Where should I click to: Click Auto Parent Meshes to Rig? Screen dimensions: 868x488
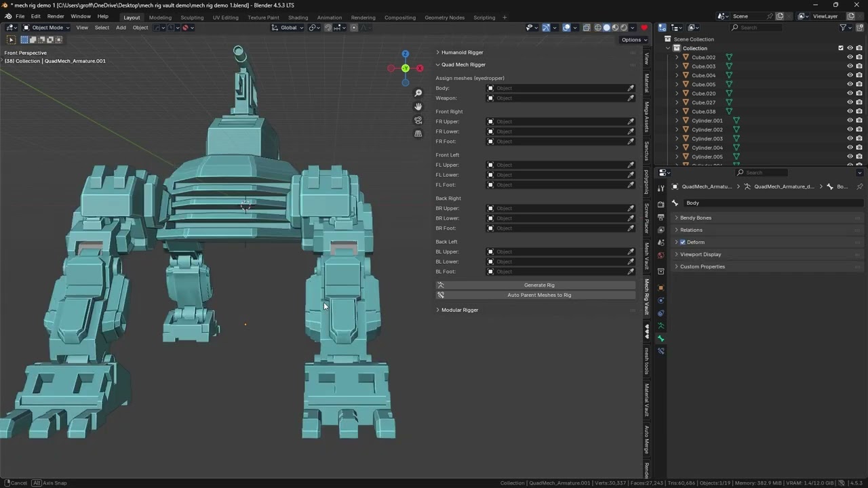536,296
